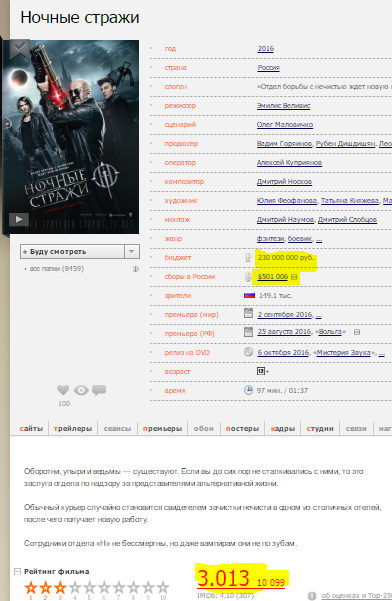Open composer Дмитрий Носков link
Screen dimensions: 392x601
pyautogui.click(x=284, y=181)
